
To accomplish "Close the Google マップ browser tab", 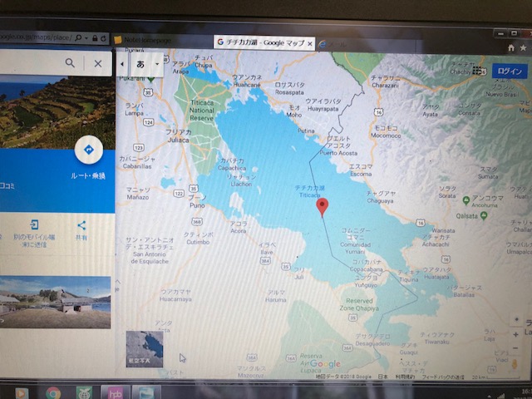I will pyautogui.click(x=309, y=43).
